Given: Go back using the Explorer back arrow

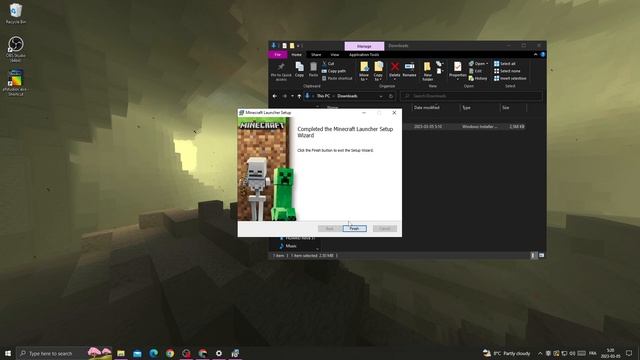Looking at the screenshot, I should click(275, 96).
